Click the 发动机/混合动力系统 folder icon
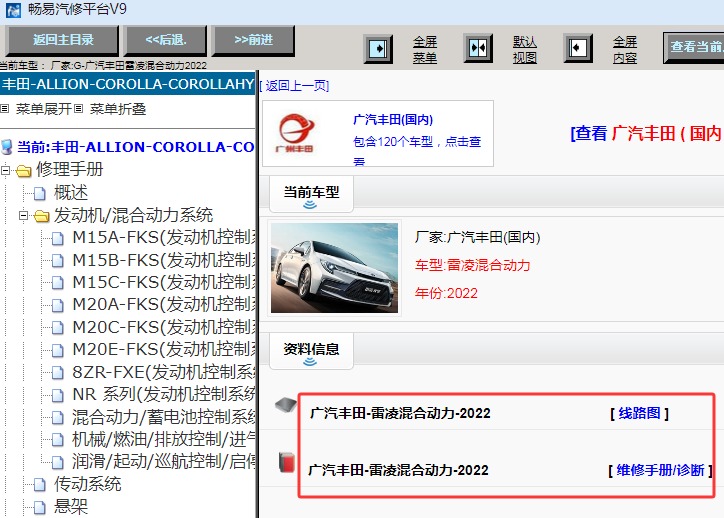Screen dimensions: 724x518 click(42, 216)
